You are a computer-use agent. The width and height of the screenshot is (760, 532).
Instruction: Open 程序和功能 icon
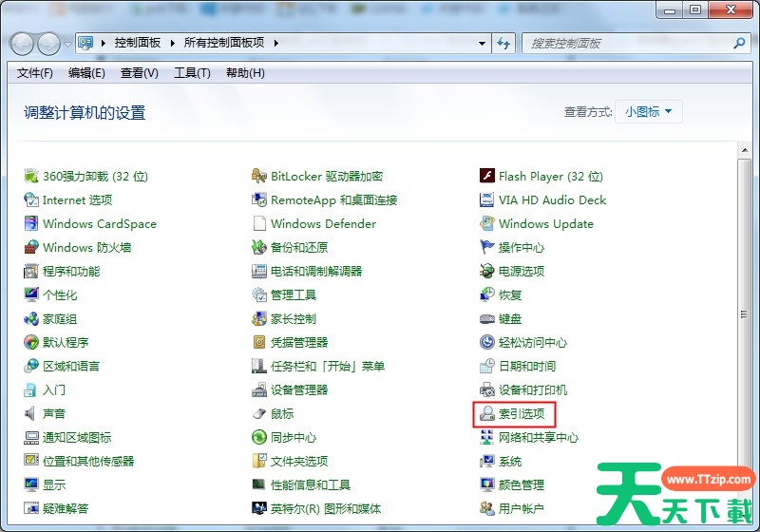31,271
